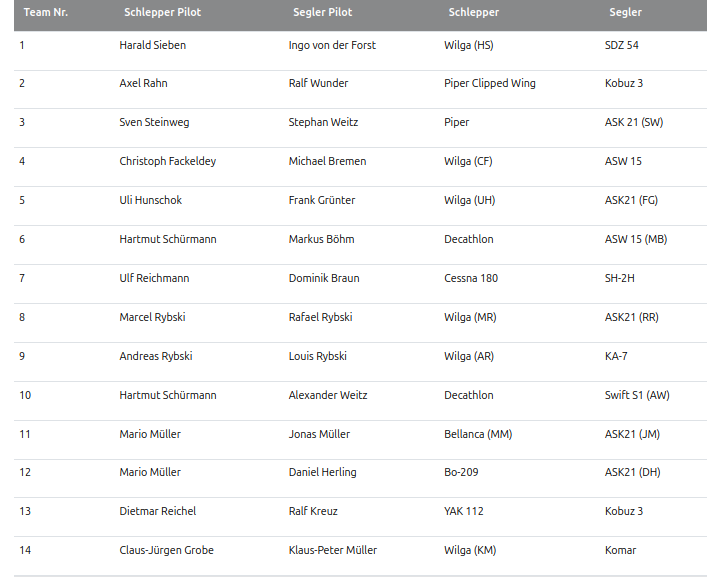Click Marcel Rybski in team 8

[152, 318]
